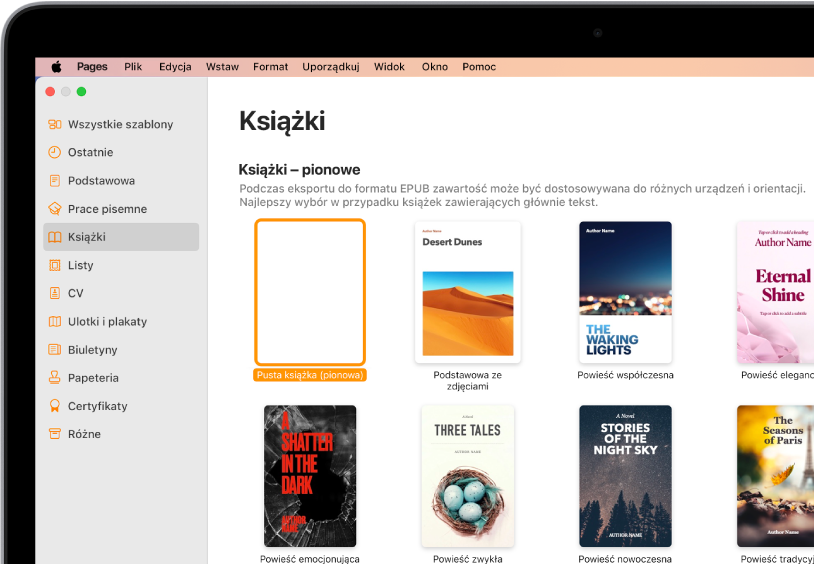
Task: Select the Biuletyny category label
Action: point(92,350)
